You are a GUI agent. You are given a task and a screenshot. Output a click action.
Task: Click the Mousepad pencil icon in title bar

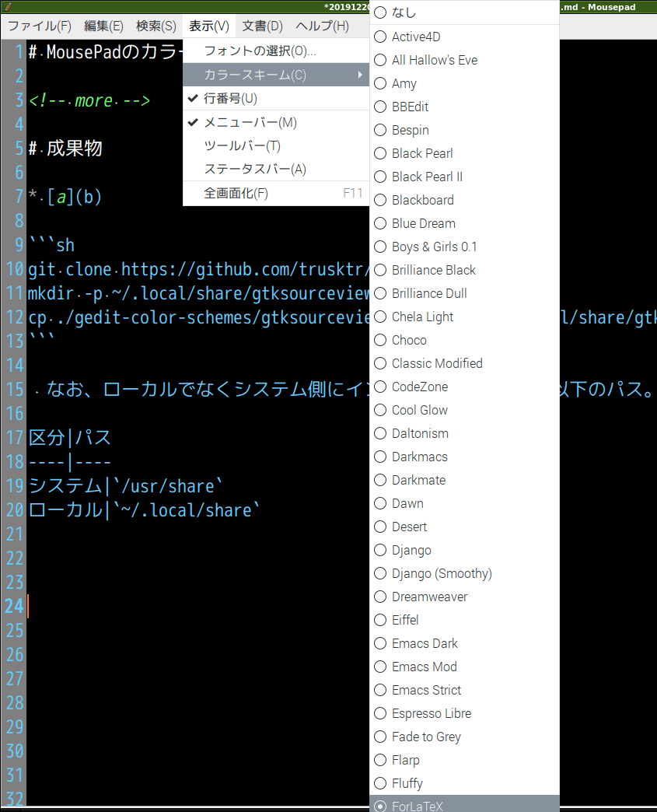coord(8,7)
